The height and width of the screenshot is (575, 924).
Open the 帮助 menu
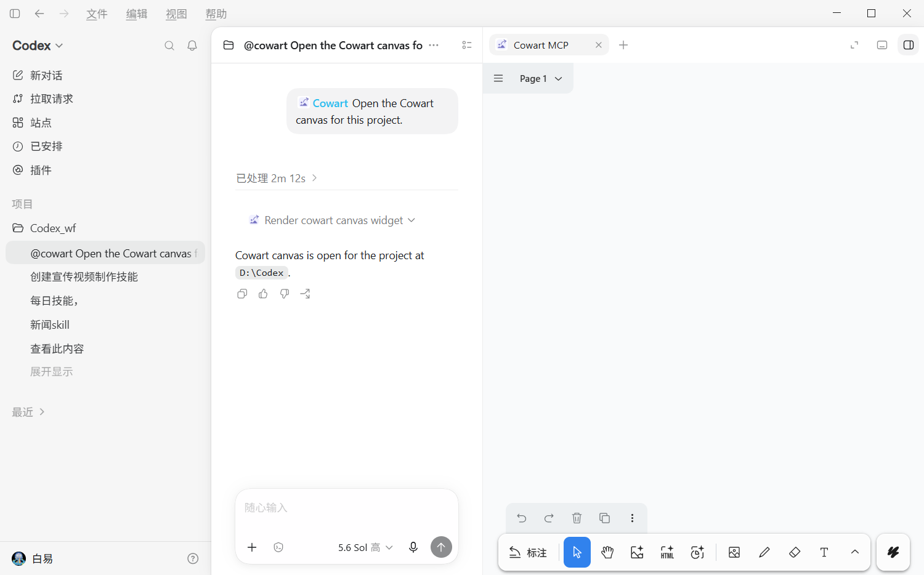click(x=216, y=14)
